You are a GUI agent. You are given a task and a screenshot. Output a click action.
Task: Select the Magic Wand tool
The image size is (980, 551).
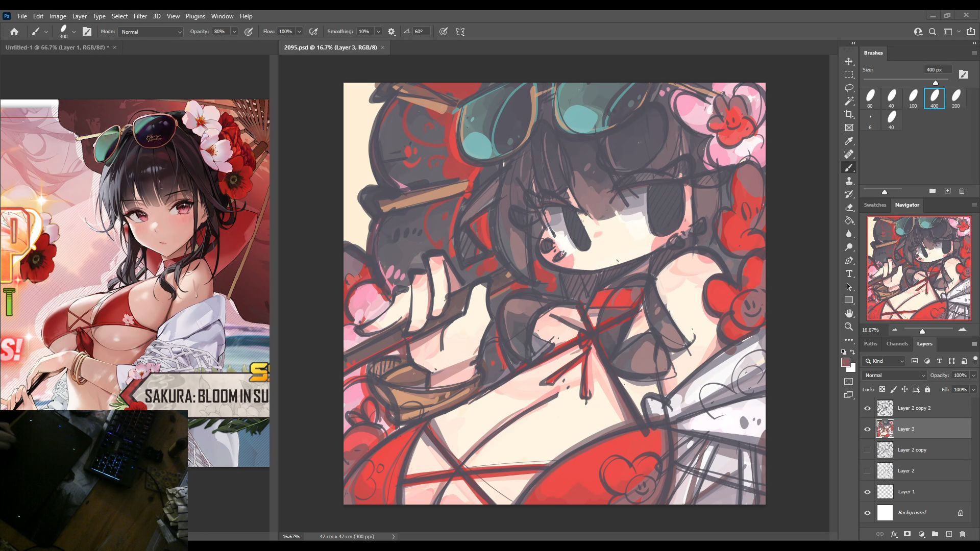point(849,101)
